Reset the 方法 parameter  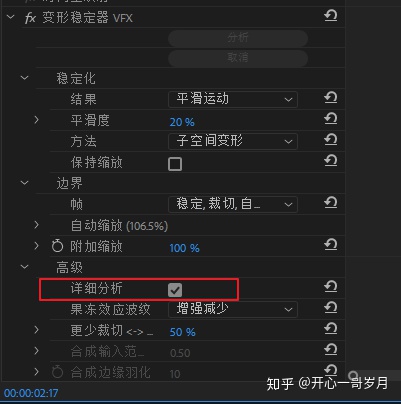point(330,140)
